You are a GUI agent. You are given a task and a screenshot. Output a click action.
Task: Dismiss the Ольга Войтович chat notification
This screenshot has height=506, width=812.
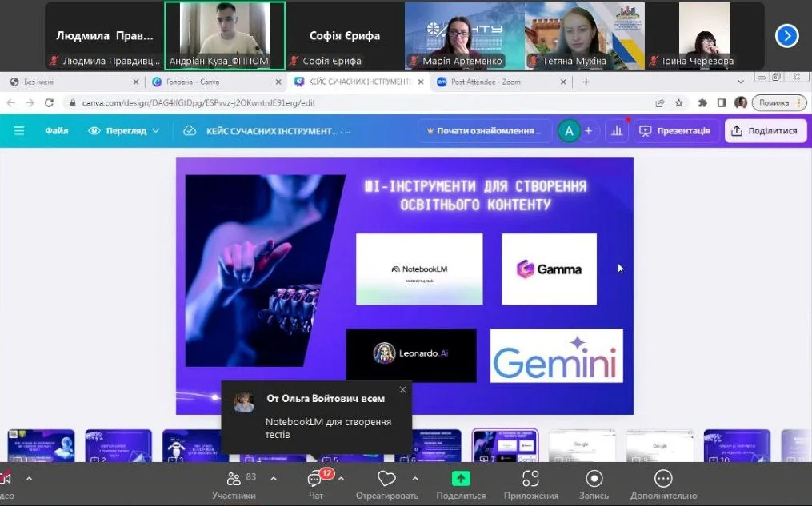tap(402, 390)
